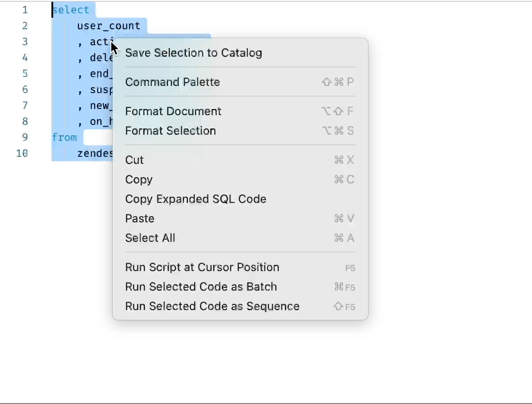
Task: Click line number 1 in the gutter
Action: click(x=25, y=10)
